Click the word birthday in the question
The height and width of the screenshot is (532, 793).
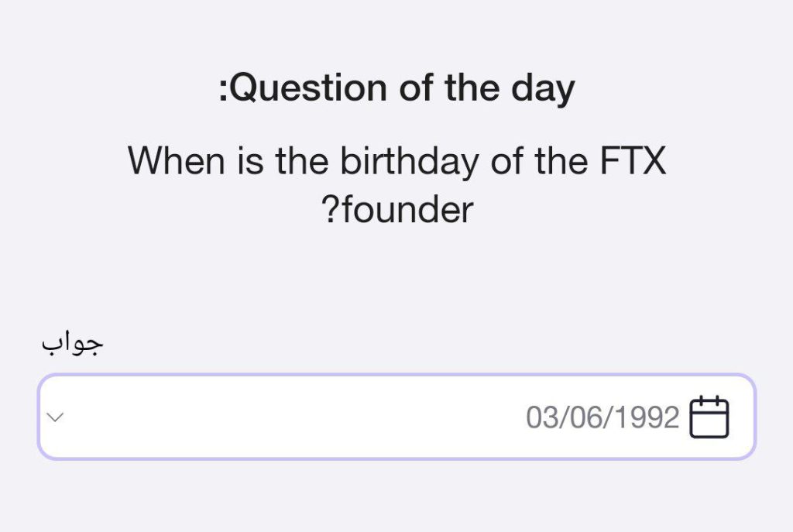[x=409, y=162]
